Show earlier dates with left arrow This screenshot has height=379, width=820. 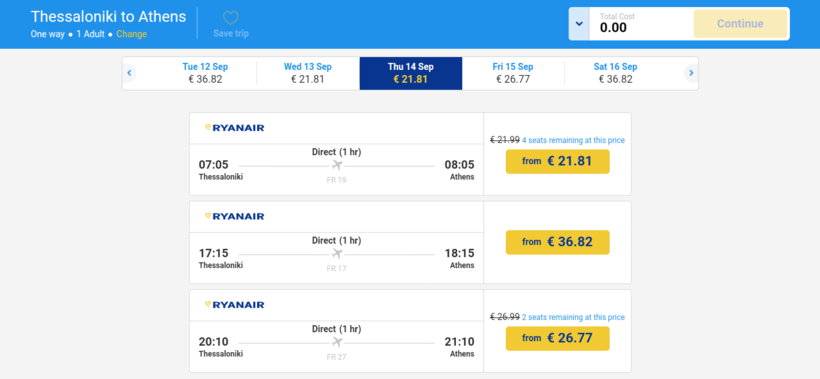[x=129, y=73]
